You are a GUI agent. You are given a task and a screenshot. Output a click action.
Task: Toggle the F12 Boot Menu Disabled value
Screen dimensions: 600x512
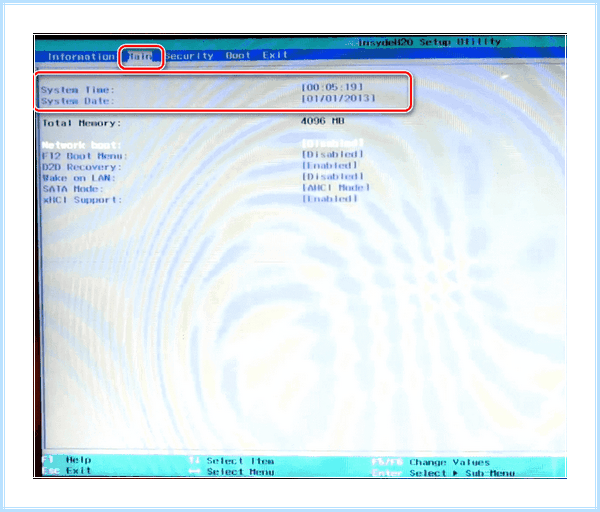click(332, 154)
